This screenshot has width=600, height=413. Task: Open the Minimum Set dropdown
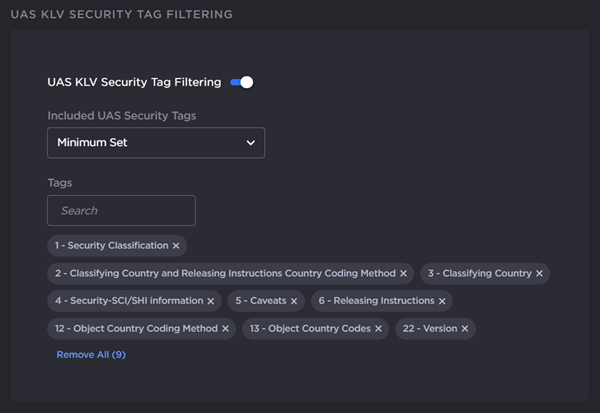(x=155, y=143)
